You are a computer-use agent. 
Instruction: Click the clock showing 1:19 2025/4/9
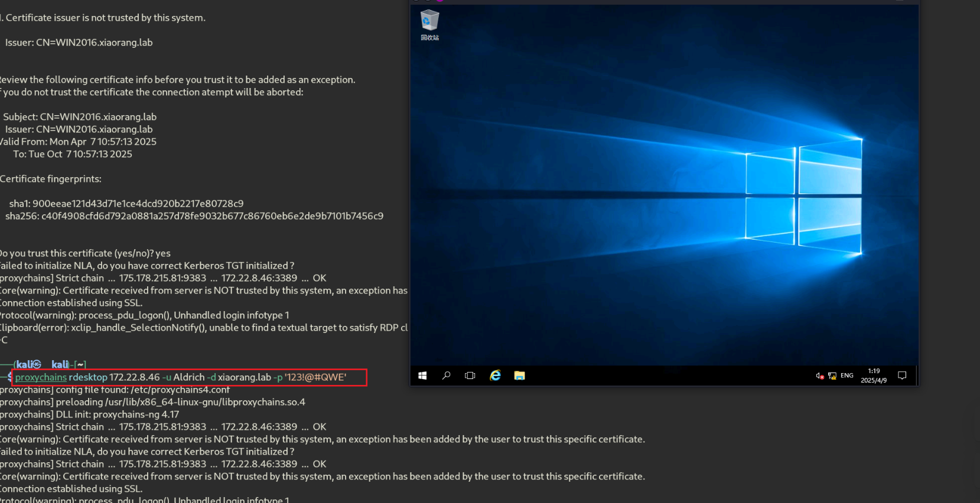pos(874,375)
